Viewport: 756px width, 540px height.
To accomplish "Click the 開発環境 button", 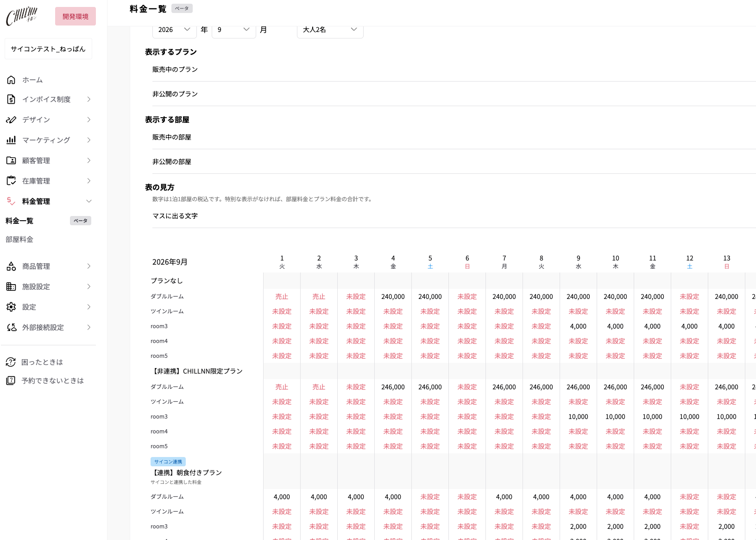I will [x=76, y=16].
